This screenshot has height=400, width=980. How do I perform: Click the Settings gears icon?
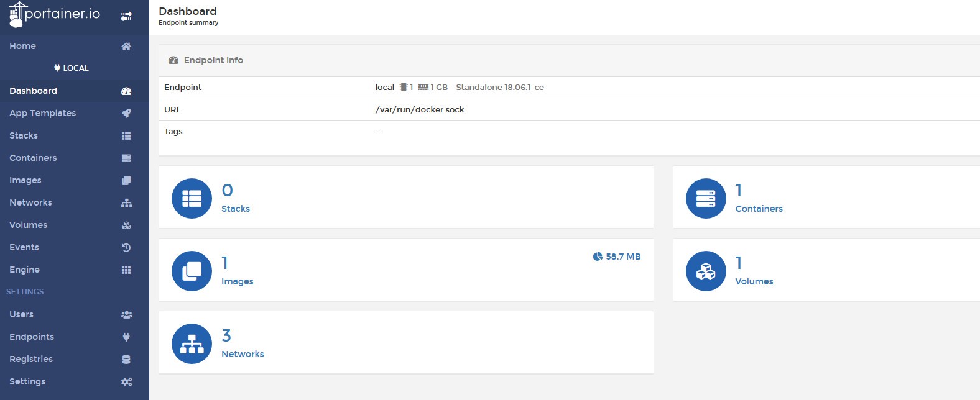coord(126,382)
